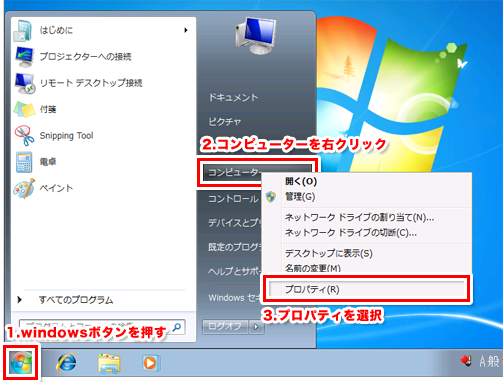This screenshot has height=382, width=503.
Task: Open コントロール パネル entry
Action: 233,199
